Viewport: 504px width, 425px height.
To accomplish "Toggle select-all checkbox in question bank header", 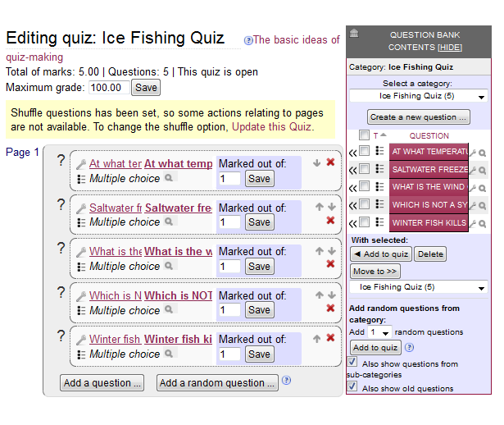I will [364, 135].
